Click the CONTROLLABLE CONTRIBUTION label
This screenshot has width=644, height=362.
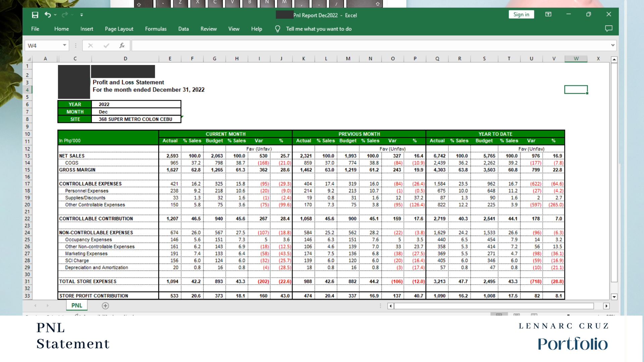coord(96,219)
